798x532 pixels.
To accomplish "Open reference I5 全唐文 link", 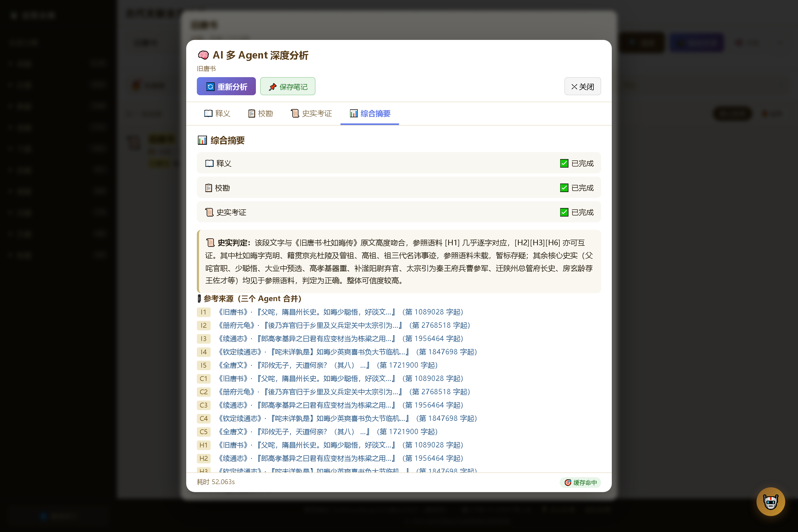I will (x=327, y=365).
